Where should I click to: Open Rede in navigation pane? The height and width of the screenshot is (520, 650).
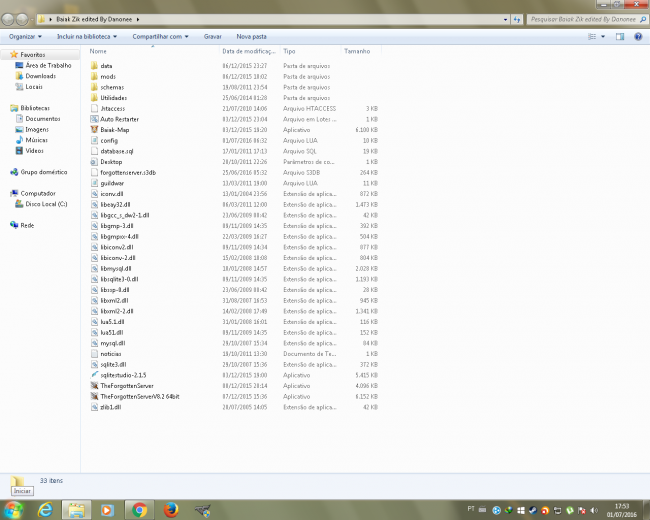tap(27, 225)
